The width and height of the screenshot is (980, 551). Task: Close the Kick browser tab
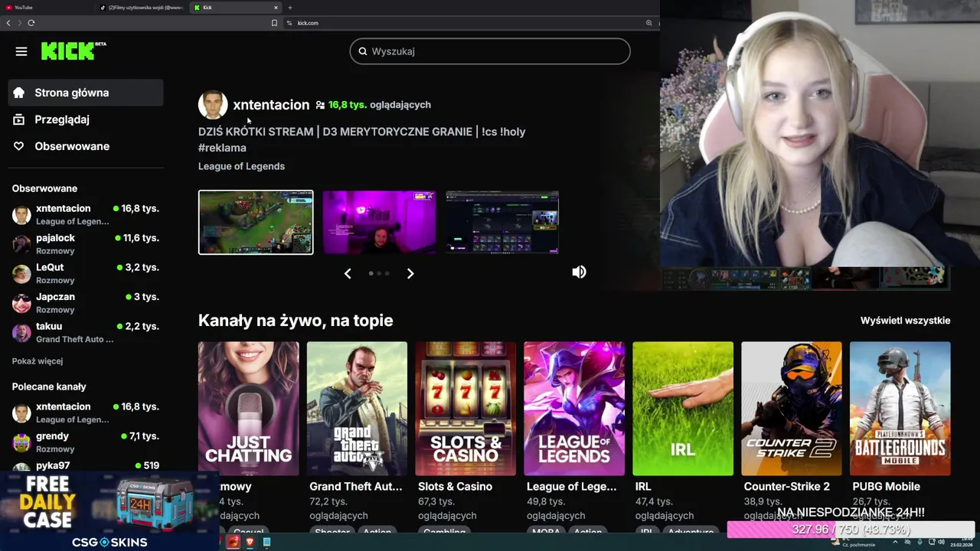click(276, 8)
